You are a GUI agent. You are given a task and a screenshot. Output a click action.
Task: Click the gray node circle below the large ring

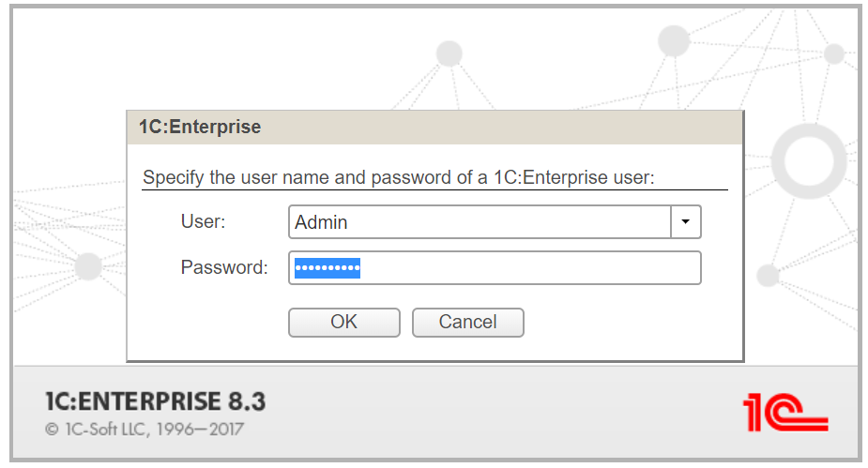(x=769, y=276)
